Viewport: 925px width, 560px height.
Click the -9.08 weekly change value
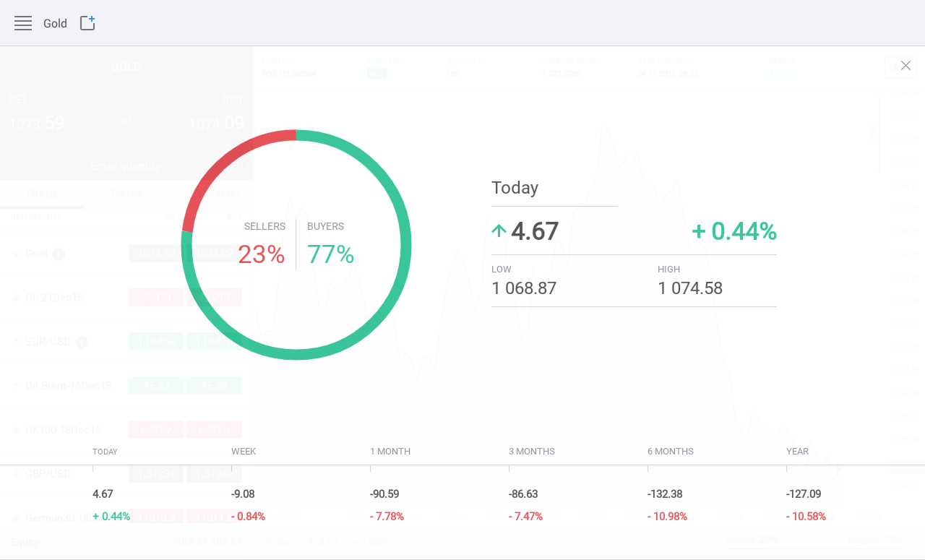(x=243, y=494)
